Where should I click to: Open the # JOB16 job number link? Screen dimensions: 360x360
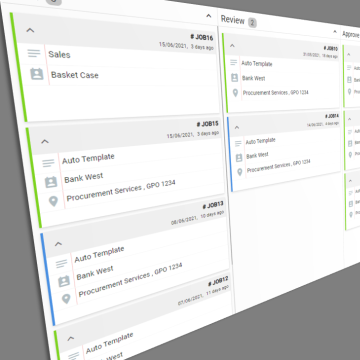pyautogui.click(x=202, y=38)
